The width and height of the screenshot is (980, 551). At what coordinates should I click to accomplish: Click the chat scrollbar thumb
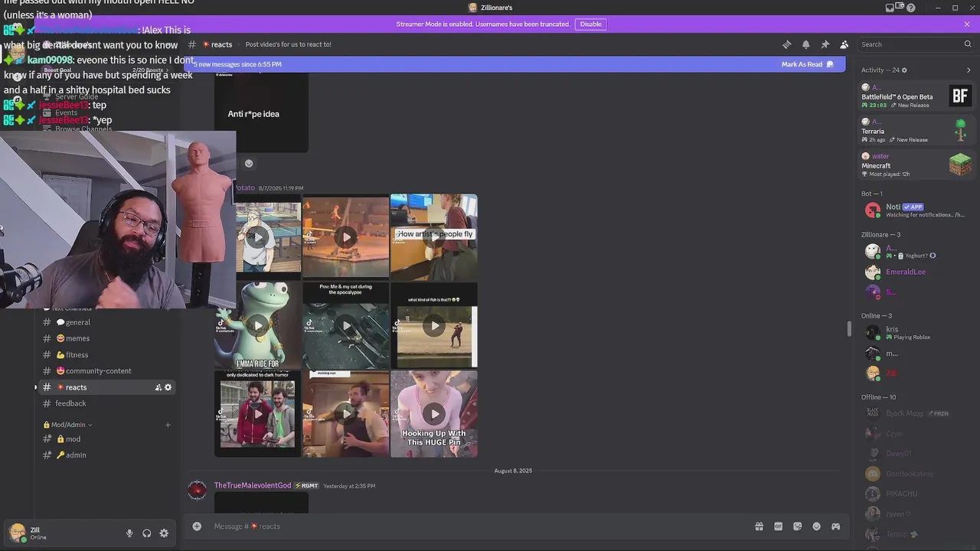pyautogui.click(x=848, y=328)
